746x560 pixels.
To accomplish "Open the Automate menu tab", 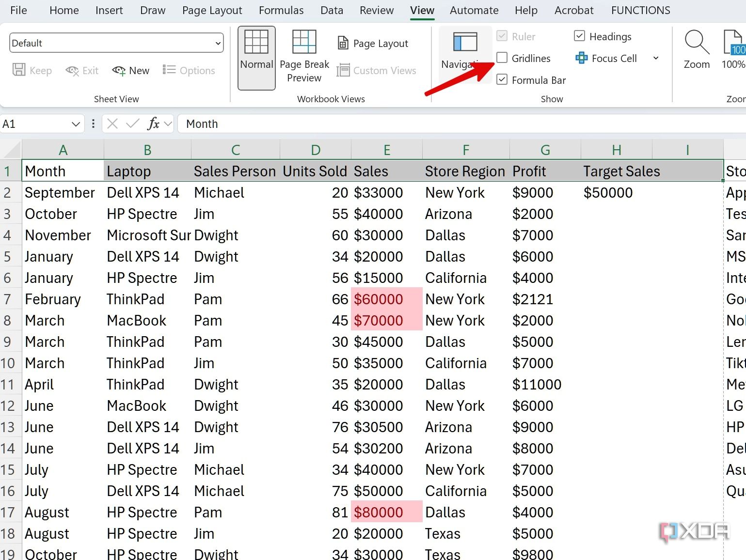I will click(474, 10).
